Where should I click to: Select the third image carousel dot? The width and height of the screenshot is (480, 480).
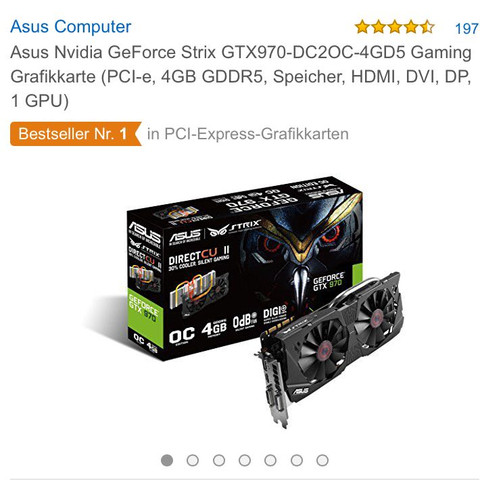pos(219,460)
